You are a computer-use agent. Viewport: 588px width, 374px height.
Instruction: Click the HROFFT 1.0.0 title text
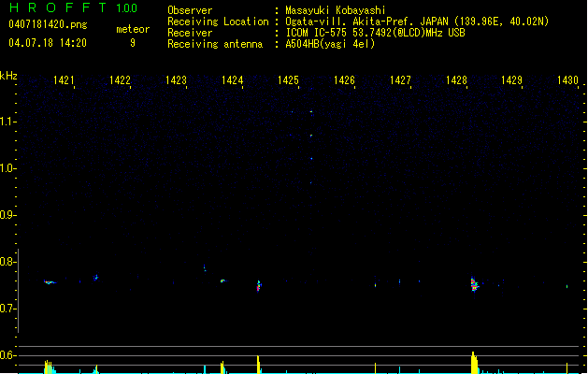pos(74,7)
